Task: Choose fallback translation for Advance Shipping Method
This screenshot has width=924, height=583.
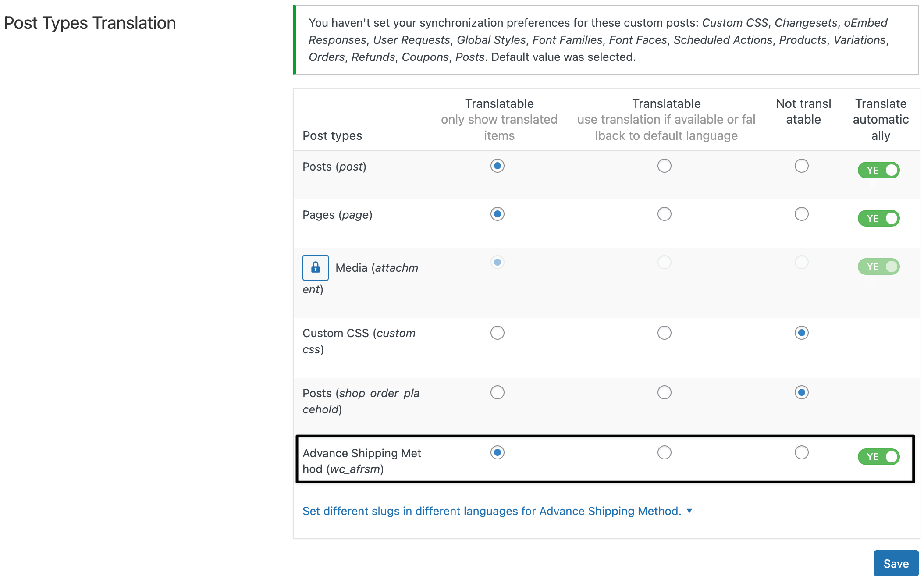Action: click(x=664, y=452)
